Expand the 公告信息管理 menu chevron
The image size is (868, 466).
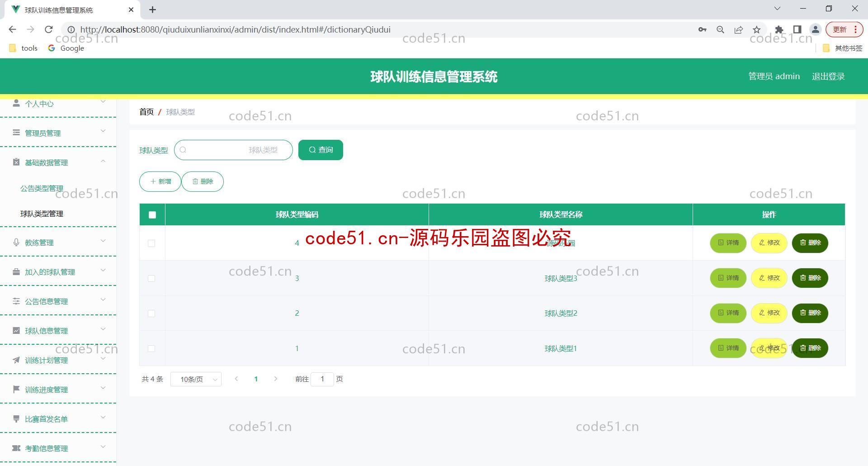(103, 300)
